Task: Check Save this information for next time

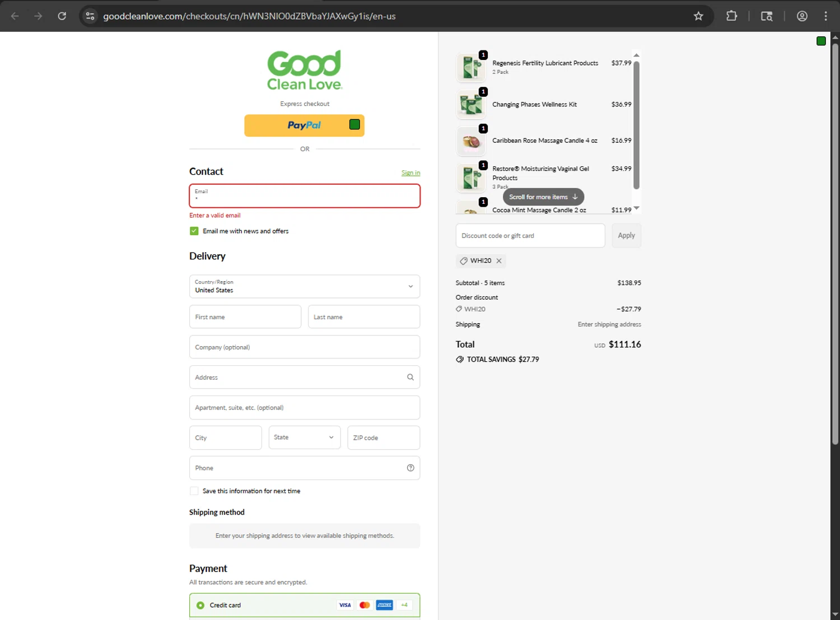Action: coord(194,491)
